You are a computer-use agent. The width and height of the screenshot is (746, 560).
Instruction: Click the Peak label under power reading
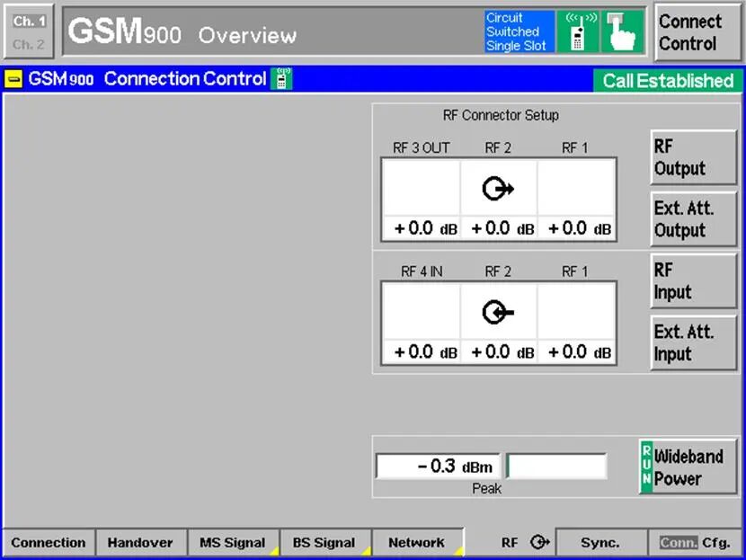(487, 489)
